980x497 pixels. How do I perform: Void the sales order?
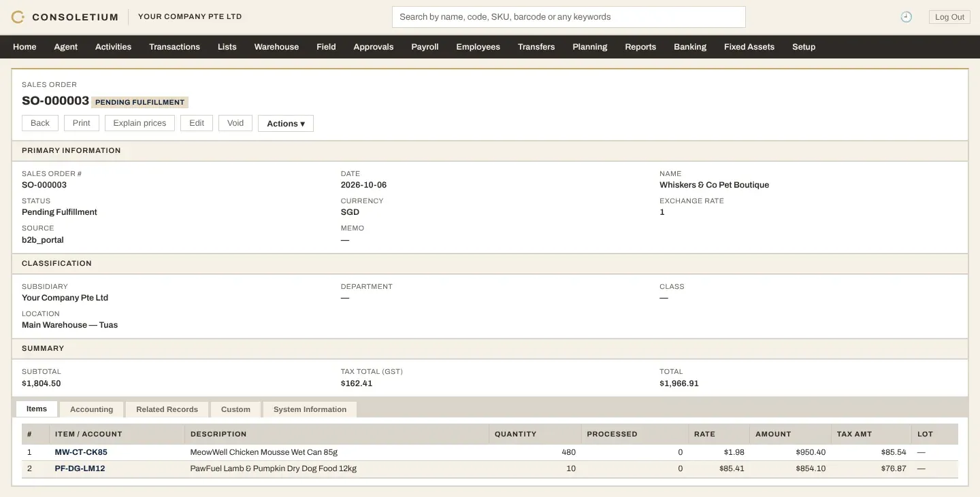coord(235,123)
